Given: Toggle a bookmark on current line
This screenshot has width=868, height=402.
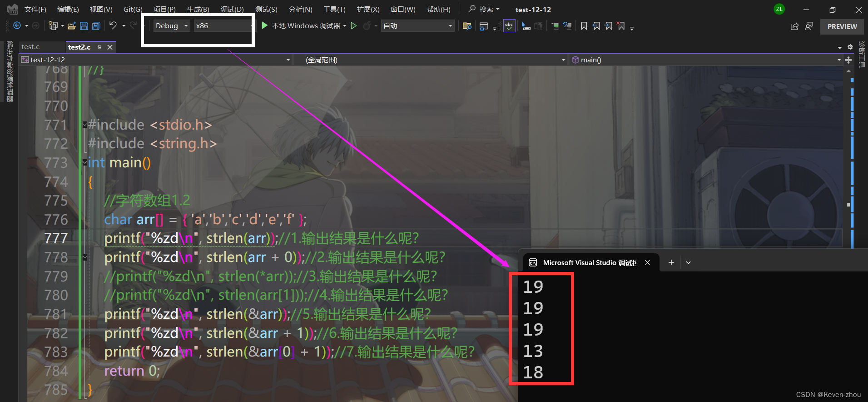Looking at the screenshot, I should tap(584, 26).
